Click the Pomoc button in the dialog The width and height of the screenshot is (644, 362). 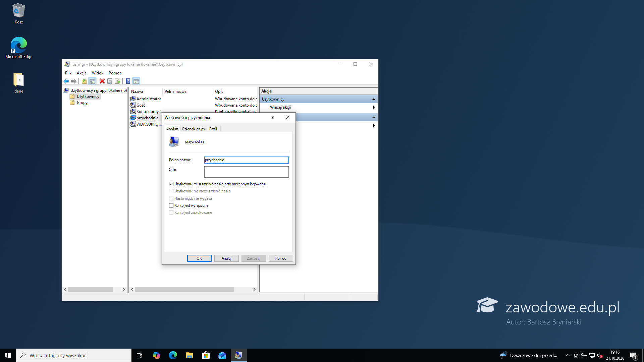click(281, 258)
